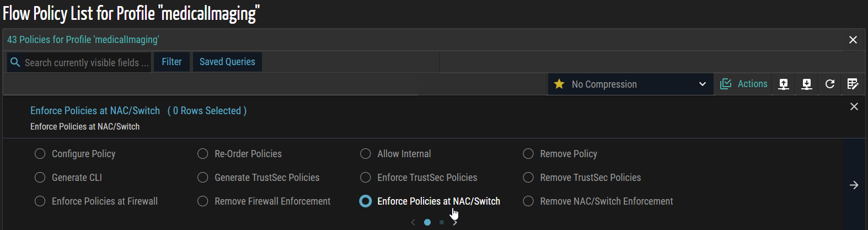
Task: Open the No Compression dropdown
Action: [x=630, y=84]
